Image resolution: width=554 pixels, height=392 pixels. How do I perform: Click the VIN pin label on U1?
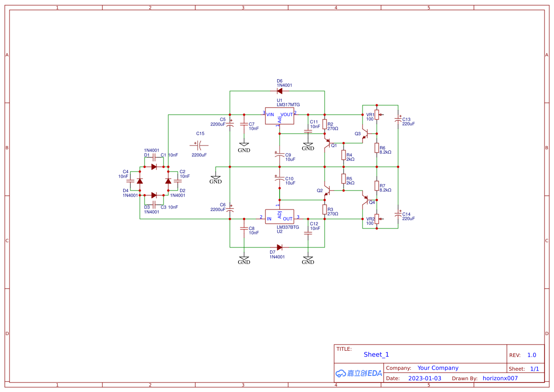[x=270, y=115]
